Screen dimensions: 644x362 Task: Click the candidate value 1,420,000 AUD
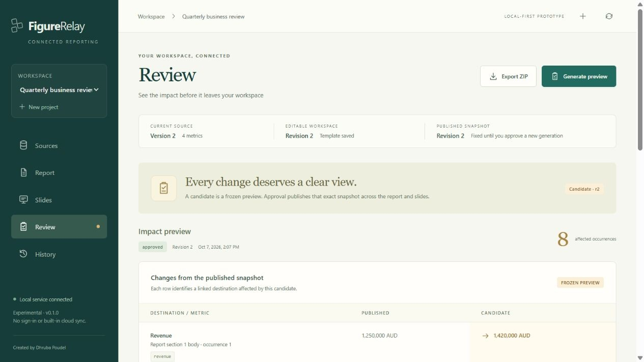(512, 336)
